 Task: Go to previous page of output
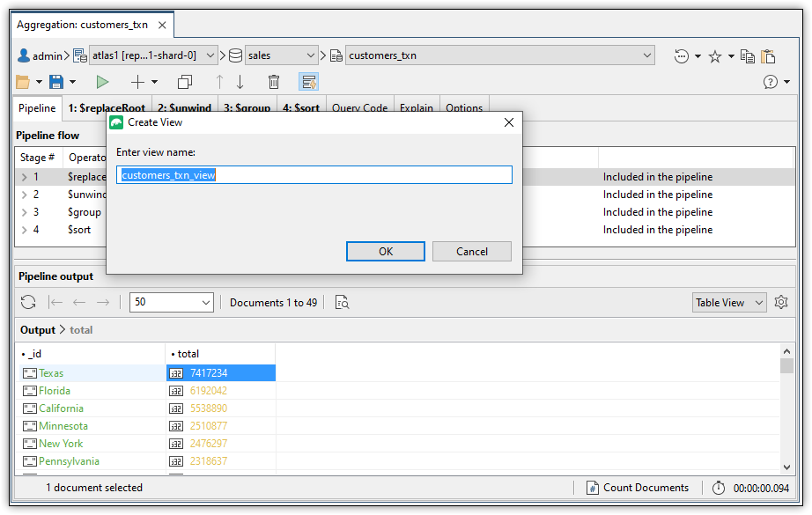pyautogui.click(x=79, y=302)
